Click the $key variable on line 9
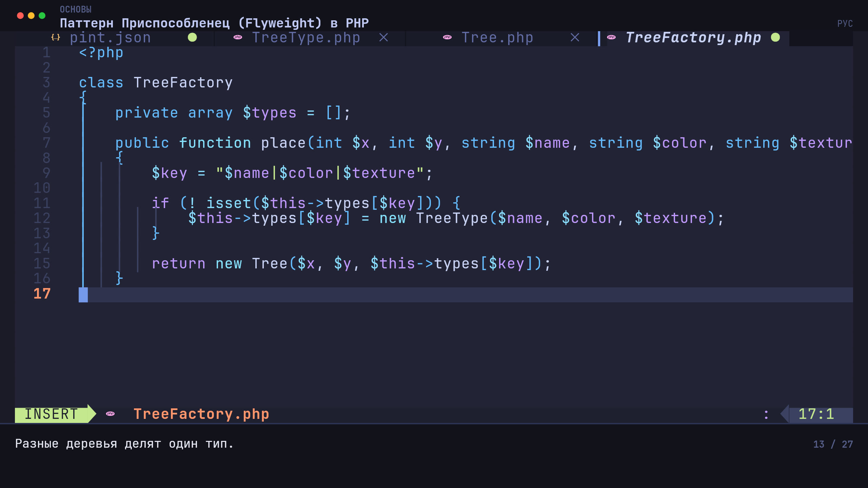The width and height of the screenshot is (868, 488). [169, 174]
